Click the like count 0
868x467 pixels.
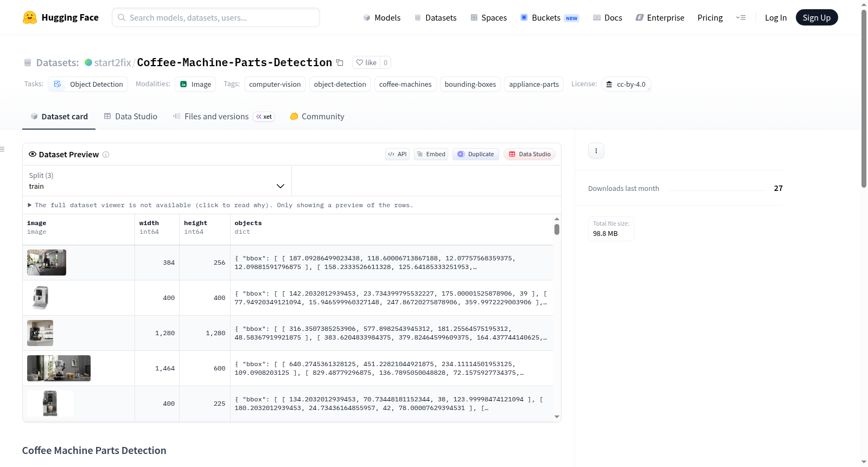(385, 62)
